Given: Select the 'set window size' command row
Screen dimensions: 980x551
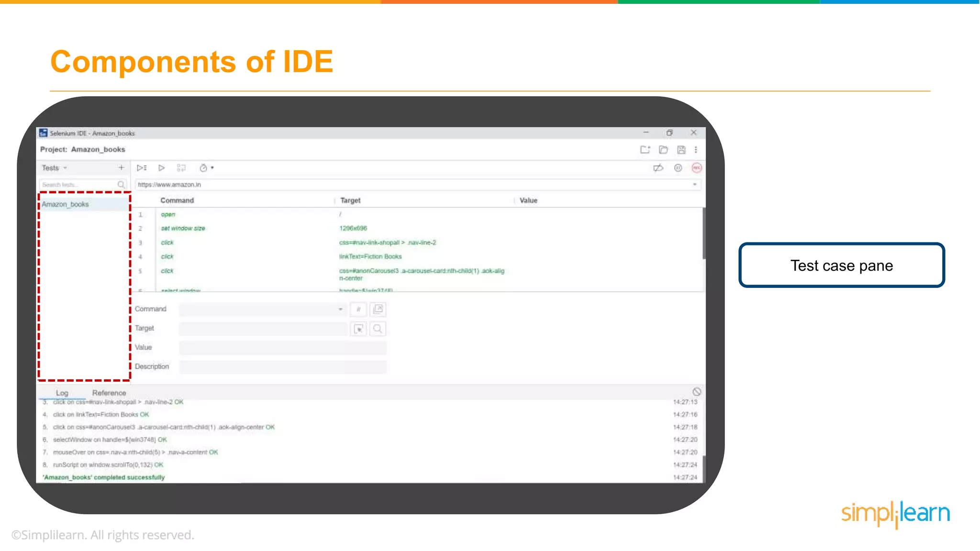Looking at the screenshot, I should point(417,228).
